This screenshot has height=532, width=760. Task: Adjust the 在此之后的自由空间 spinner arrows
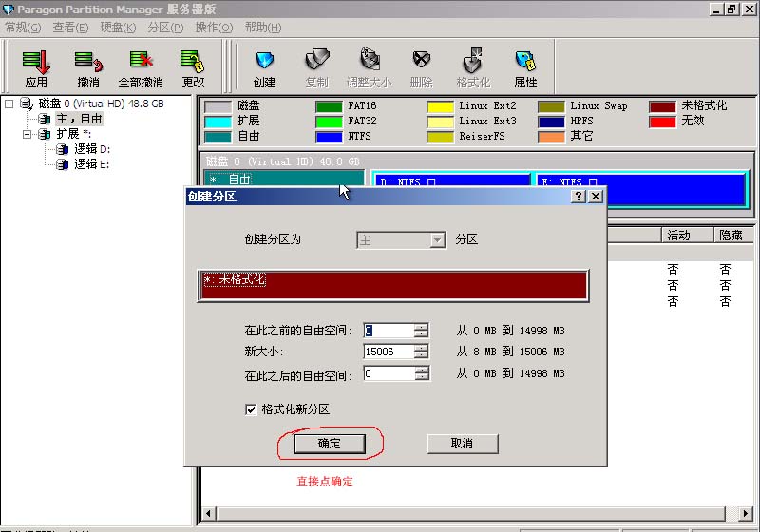tap(422, 373)
